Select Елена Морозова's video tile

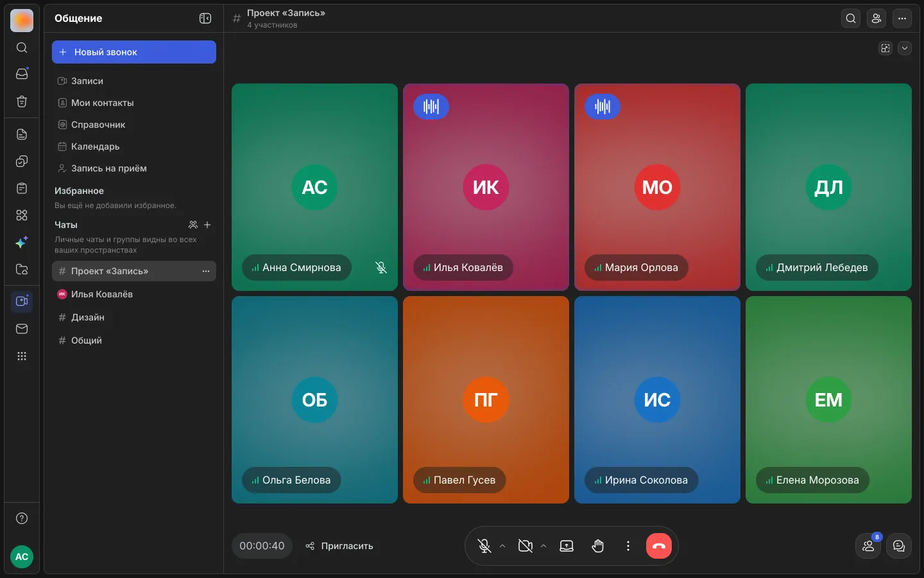point(828,399)
